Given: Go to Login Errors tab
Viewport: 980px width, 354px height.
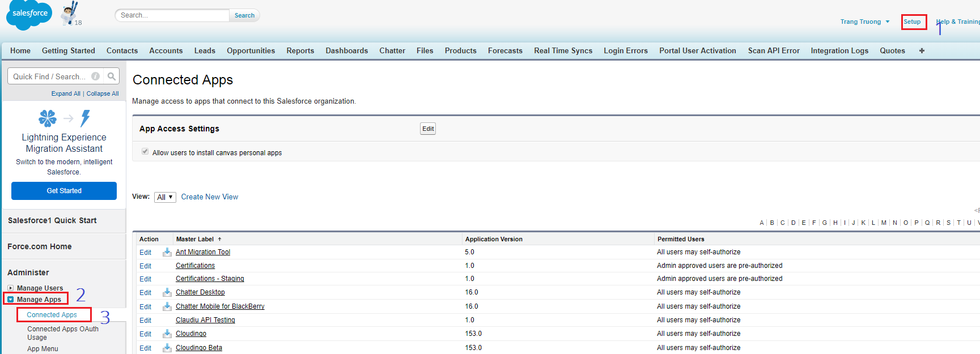Looking at the screenshot, I should [626, 50].
